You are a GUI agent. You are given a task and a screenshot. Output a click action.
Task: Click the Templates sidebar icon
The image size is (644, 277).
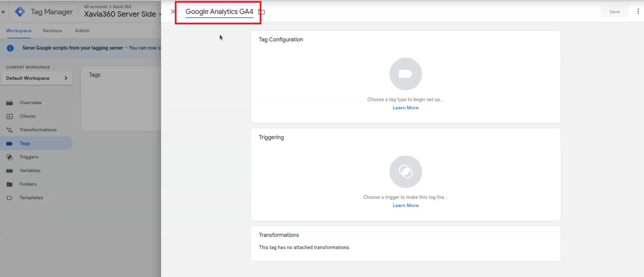tap(10, 198)
